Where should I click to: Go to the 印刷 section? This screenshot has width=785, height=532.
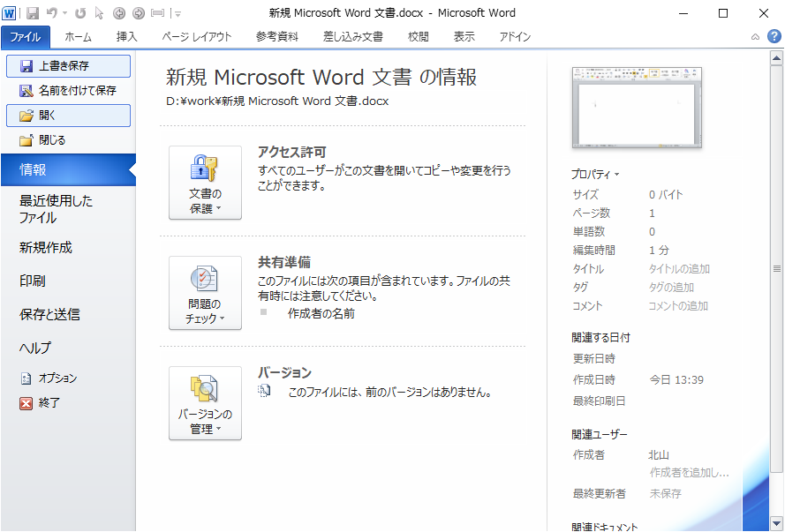[69, 281]
